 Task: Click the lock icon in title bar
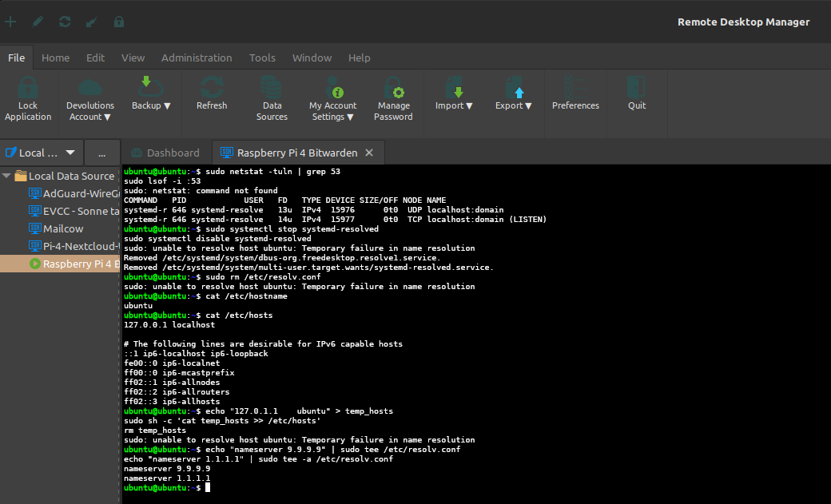[x=119, y=22]
